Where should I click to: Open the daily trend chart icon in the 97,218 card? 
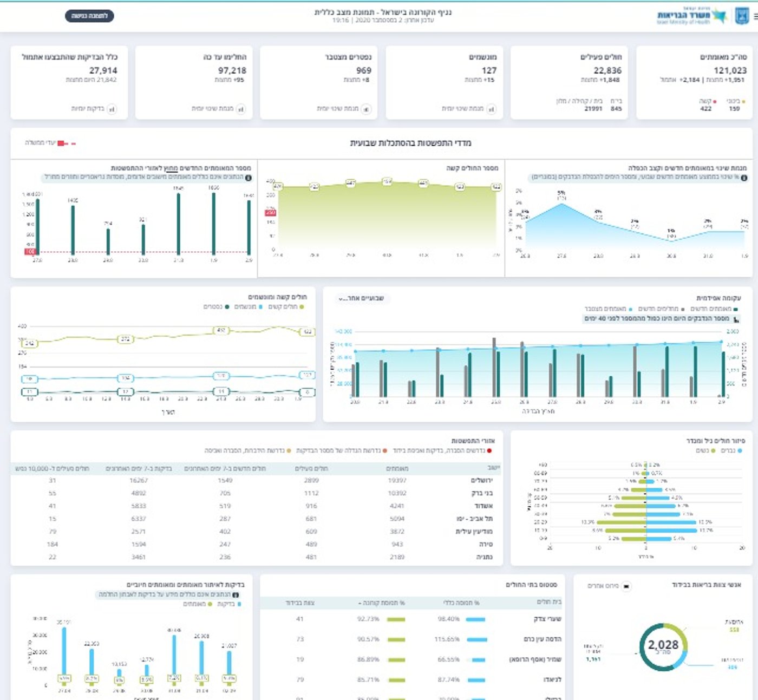(x=240, y=109)
